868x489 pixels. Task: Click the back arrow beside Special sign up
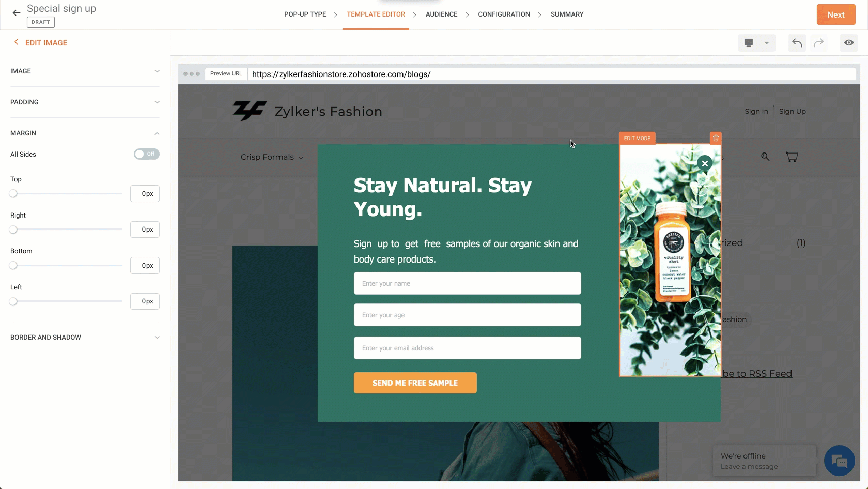[x=17, y=13]
